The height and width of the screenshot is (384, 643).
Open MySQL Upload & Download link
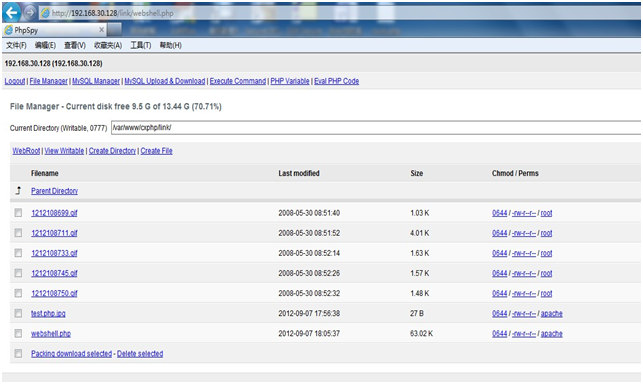tap(164, 81)
